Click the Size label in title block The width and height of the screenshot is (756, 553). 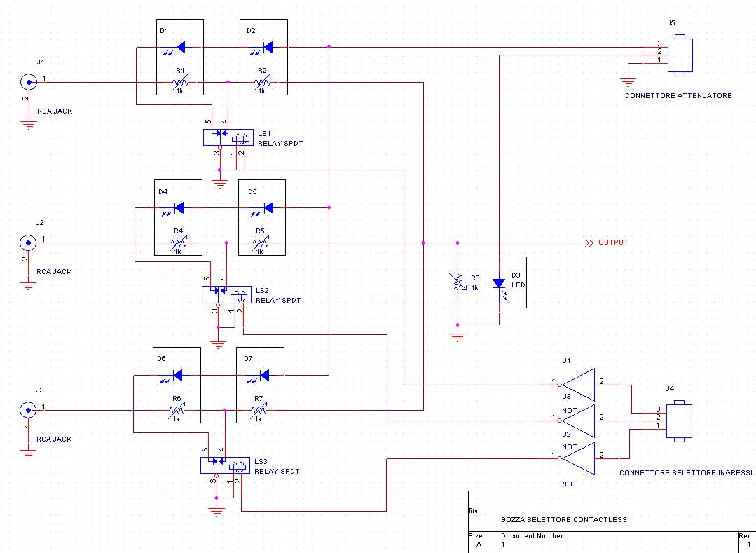tap(475, 536)
